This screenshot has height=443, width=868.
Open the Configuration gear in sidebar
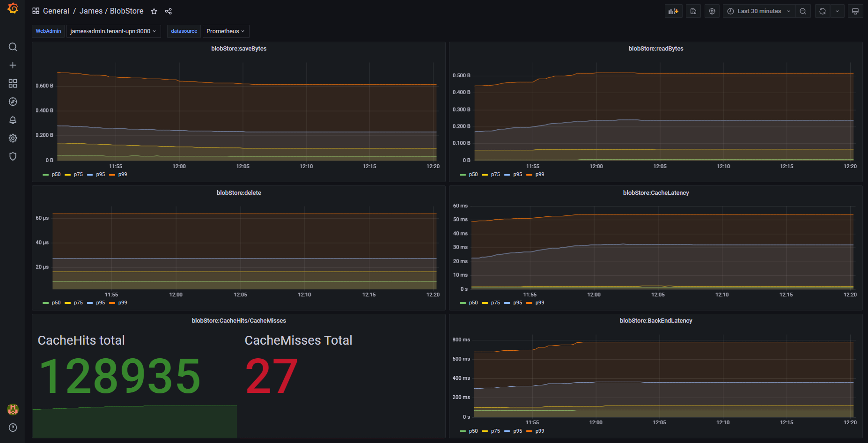pyautogui.click(x=13, y=138)
